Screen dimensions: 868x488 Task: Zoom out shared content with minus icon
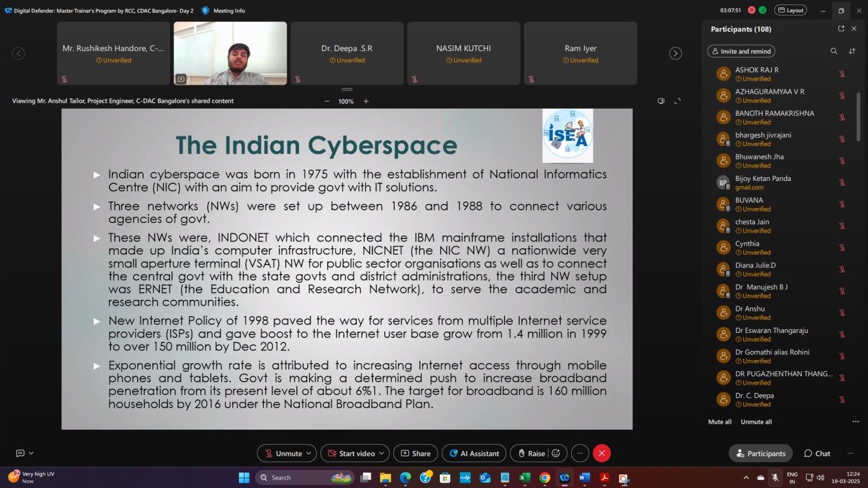pos(327,101)
